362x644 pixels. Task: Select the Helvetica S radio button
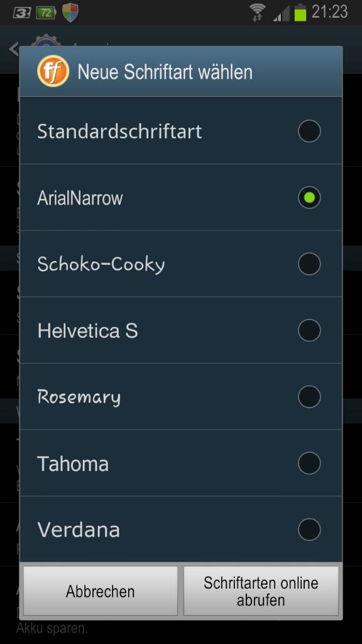(309, 330)
